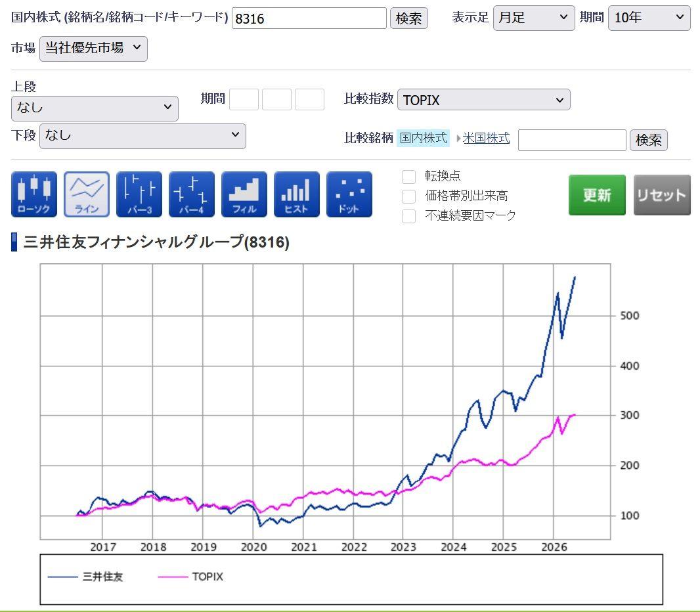Click the first 期間 parameter box
Screen dimensions: 700x612
244,99
